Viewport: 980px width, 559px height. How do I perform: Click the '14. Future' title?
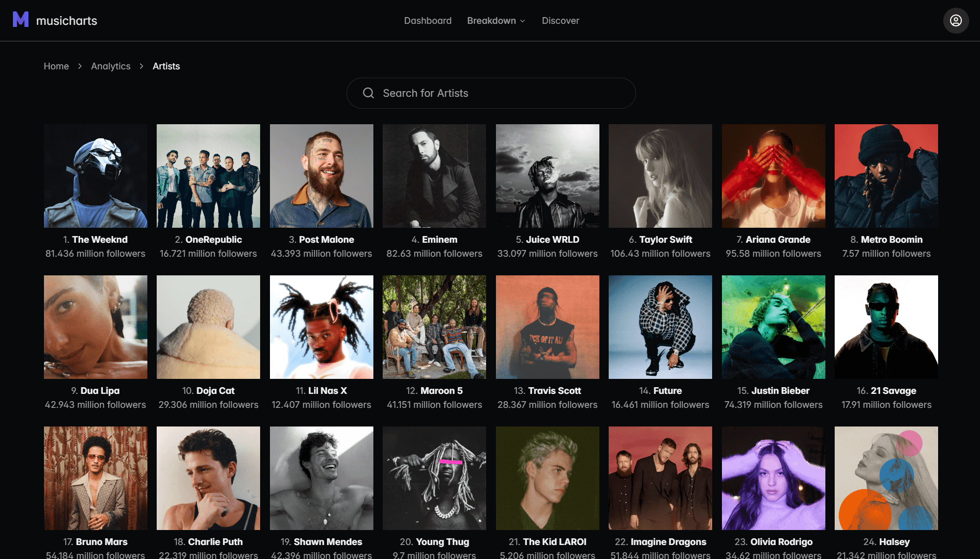(x=660, y=391)
